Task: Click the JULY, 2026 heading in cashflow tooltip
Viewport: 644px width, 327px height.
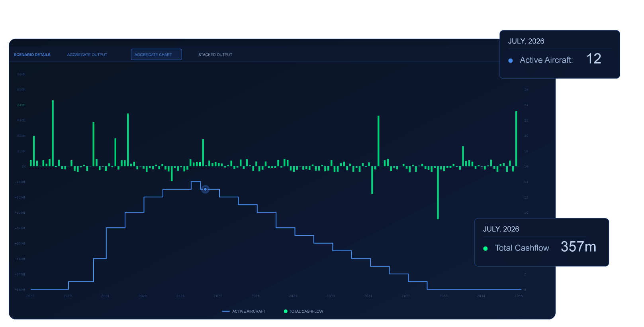Action: pyautogui.click(x=501, y=229)
